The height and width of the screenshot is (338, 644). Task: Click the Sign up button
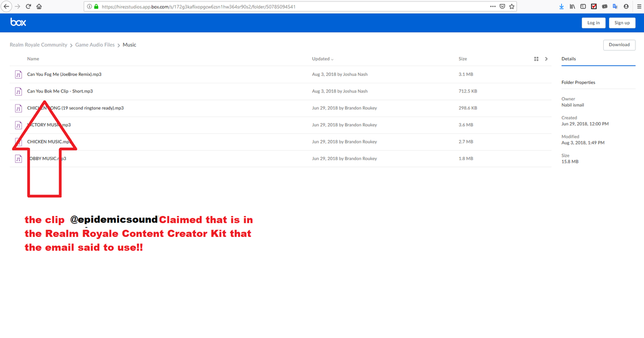tap(622, 23)
